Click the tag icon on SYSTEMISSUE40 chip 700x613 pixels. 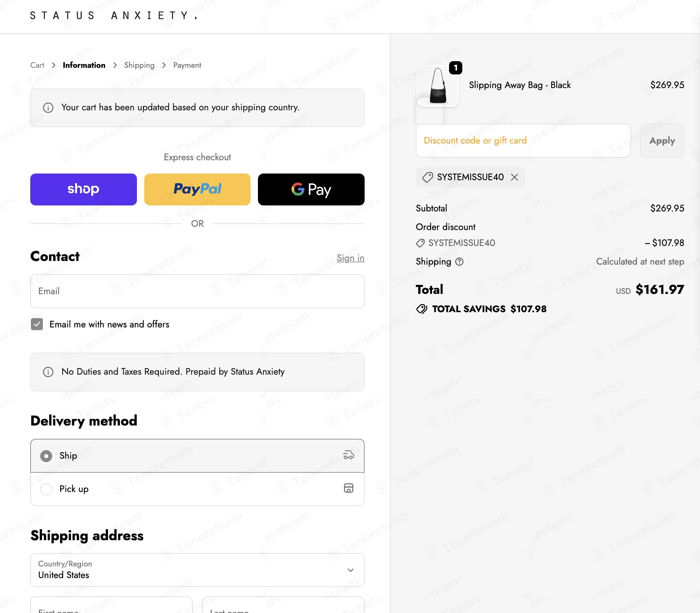point(427,177)
